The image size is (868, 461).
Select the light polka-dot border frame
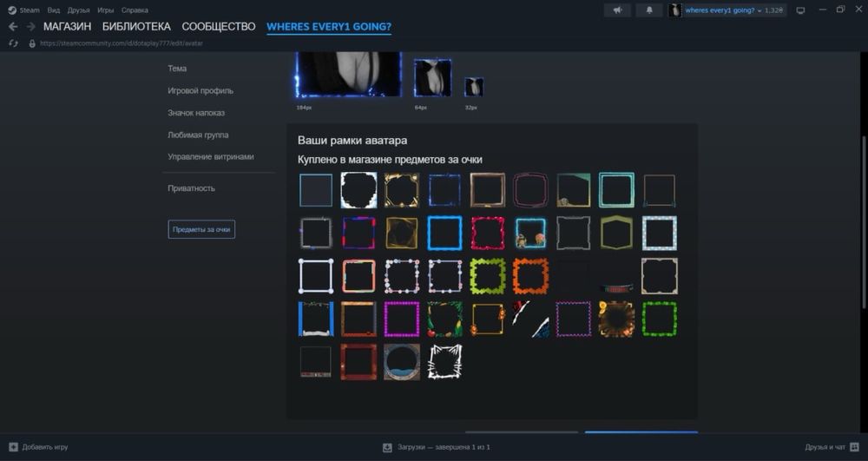coord(660,233)
